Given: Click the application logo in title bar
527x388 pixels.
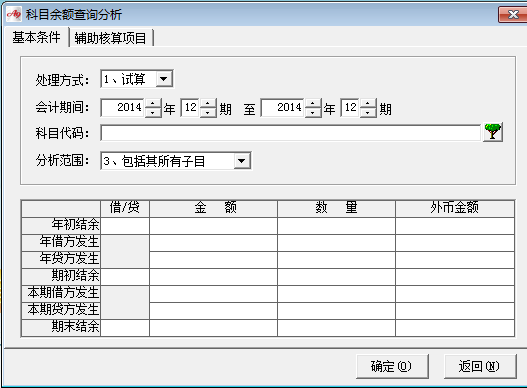Looking at the screenshot, I should pos(14,14).
